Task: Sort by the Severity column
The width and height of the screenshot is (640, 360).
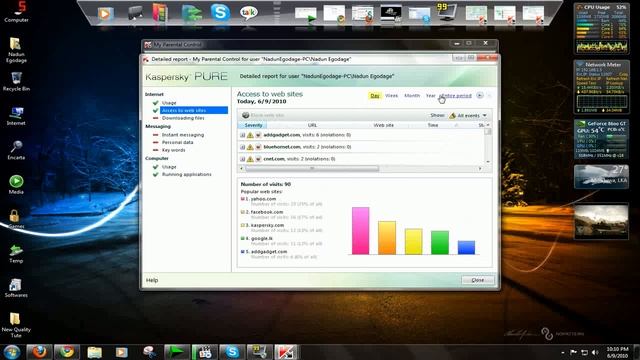Action: click(x=253, y=125)
